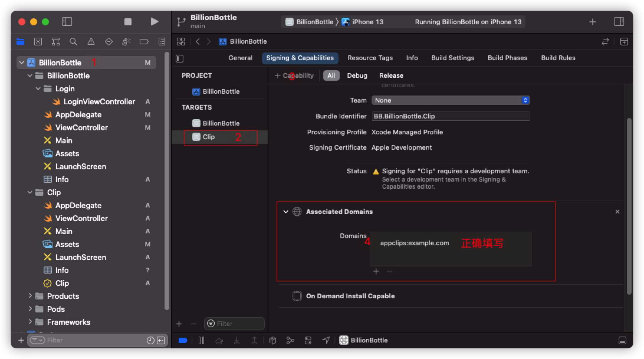Screen dimensions: 644x359
Task: Toggle the left navigator sidebar
Action: (67, 22)
